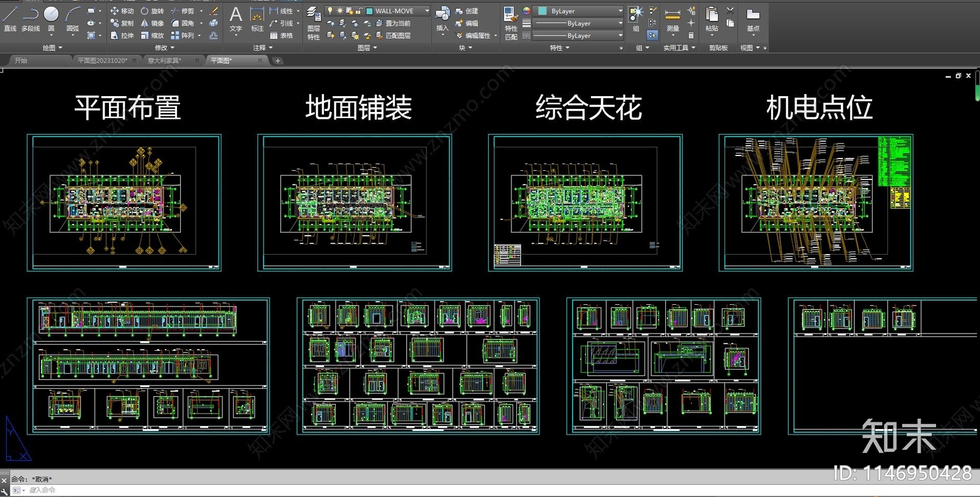Expand the Utilities (实用工具) panel

coord(679,48)
